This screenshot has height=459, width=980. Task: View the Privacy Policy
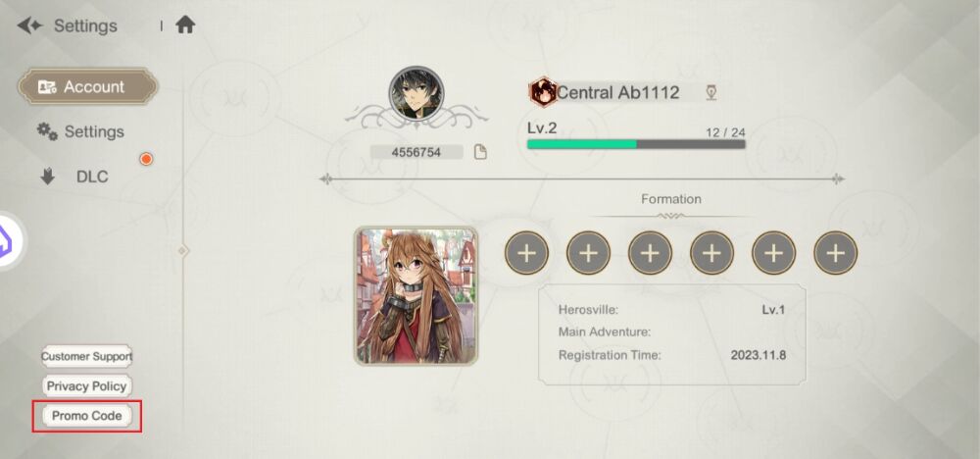(87, 385)
